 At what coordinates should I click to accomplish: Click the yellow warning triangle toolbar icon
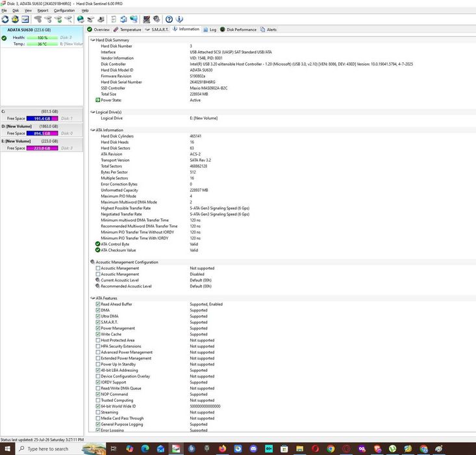pyautogui.click(x=15, y=19)
